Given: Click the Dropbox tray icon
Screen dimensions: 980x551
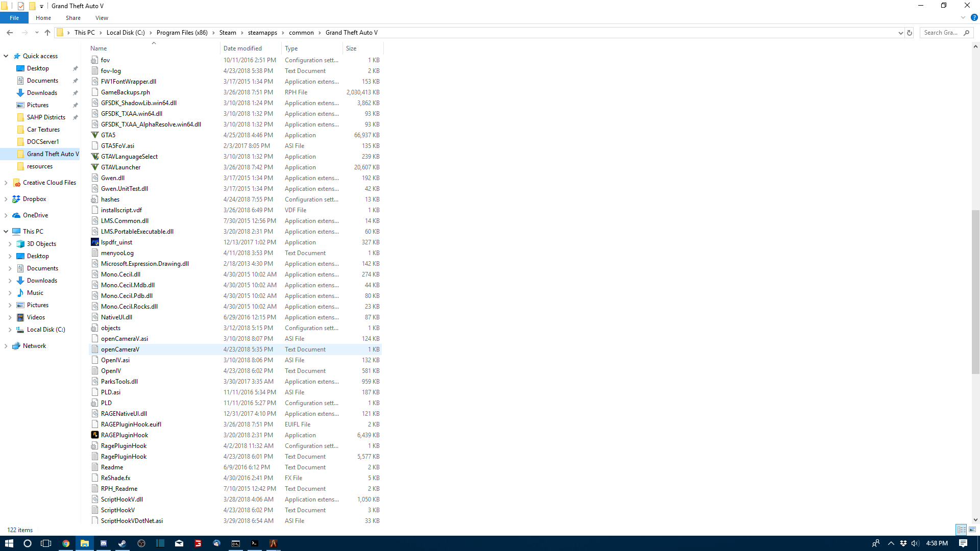Looking at the screenshot, I should [903, 543].
